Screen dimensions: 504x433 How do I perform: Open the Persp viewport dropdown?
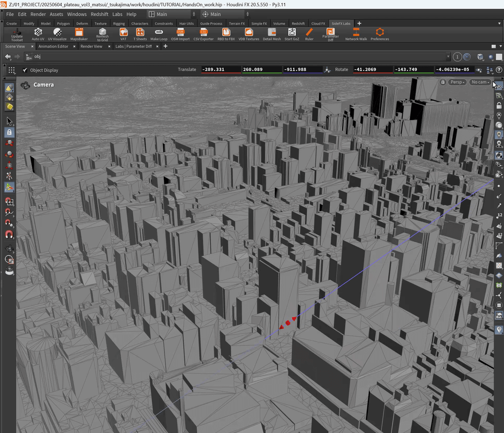[x=458, y=82]
